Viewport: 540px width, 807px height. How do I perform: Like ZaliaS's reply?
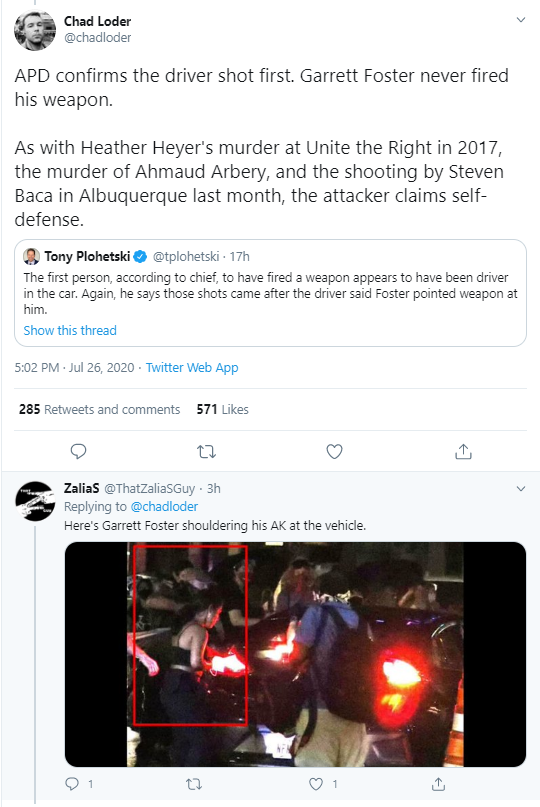pyautogui.click(x=316, y=784)
